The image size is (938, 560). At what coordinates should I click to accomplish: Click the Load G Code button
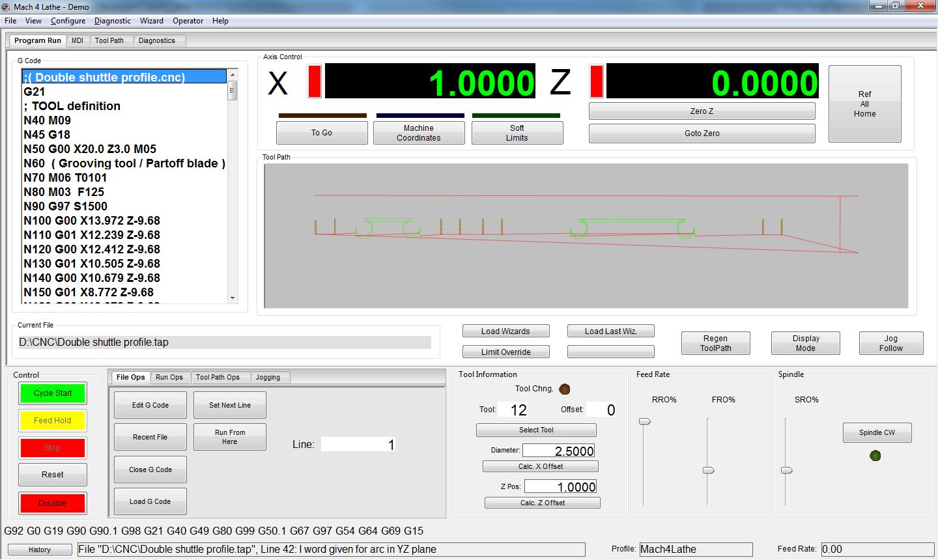pyautogui.click(x=150, y=501)
